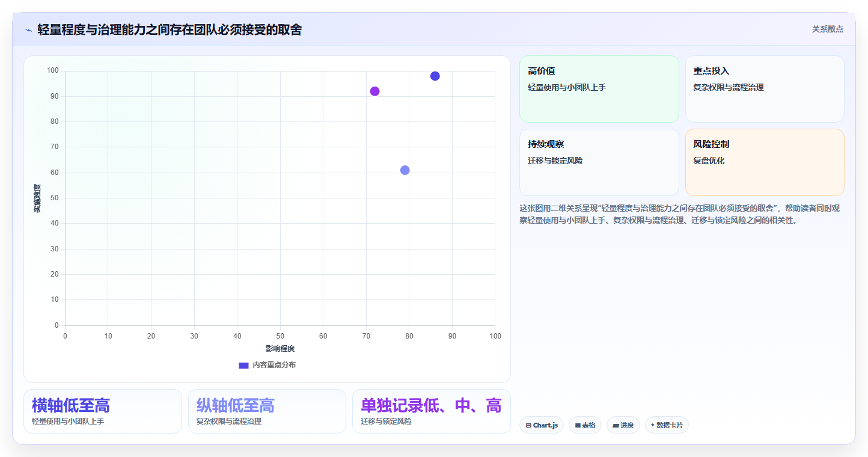
Task: Select the purple scatter point near 92
Action: click(375, 91)
